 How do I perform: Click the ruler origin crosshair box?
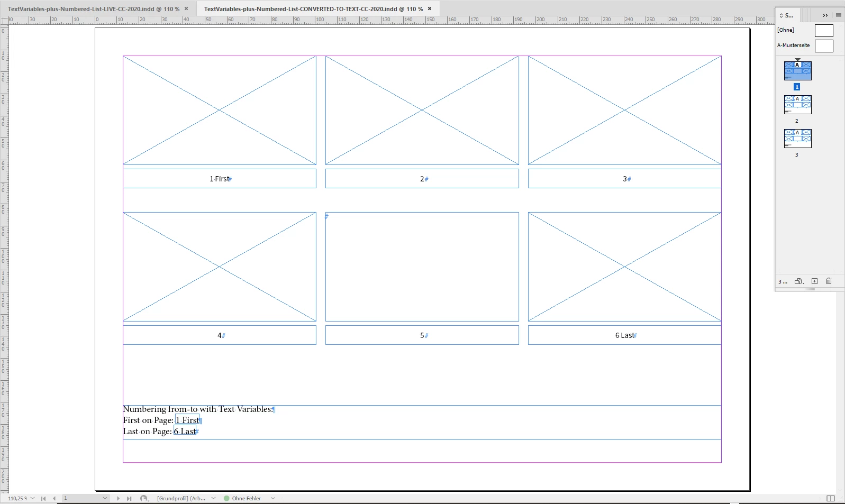[x=4, y=20]
